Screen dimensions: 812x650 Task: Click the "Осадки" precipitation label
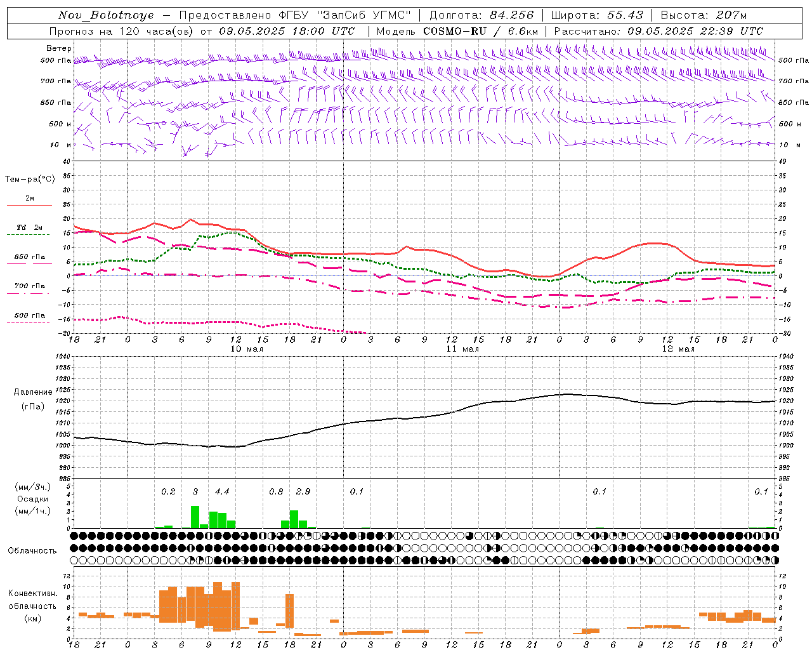(33, 499)
